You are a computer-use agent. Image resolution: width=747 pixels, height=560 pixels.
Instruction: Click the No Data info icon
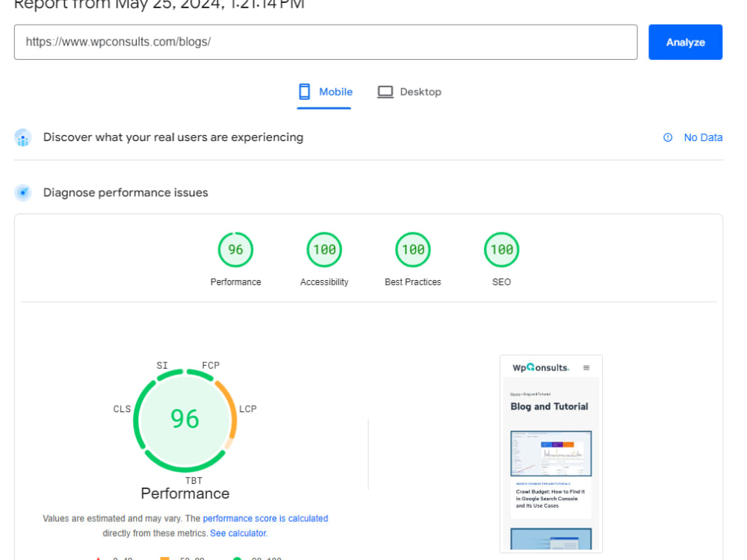[668, 137]
